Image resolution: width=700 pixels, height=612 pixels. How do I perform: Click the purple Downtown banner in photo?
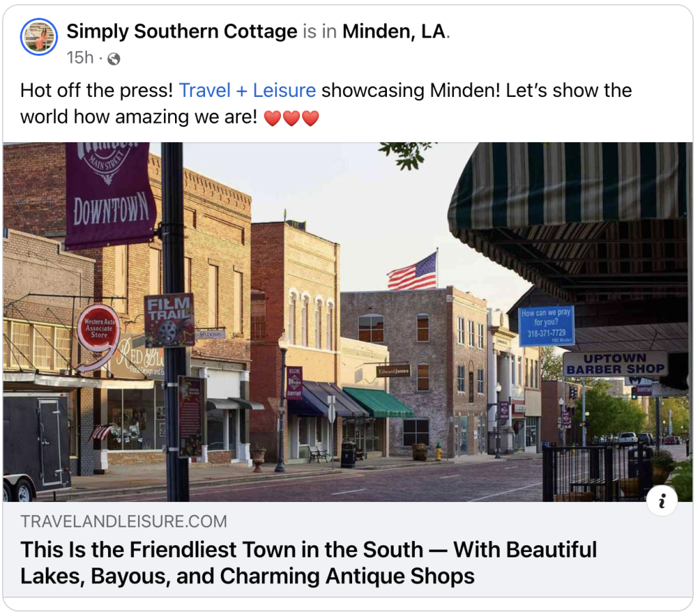click(110, 194)
